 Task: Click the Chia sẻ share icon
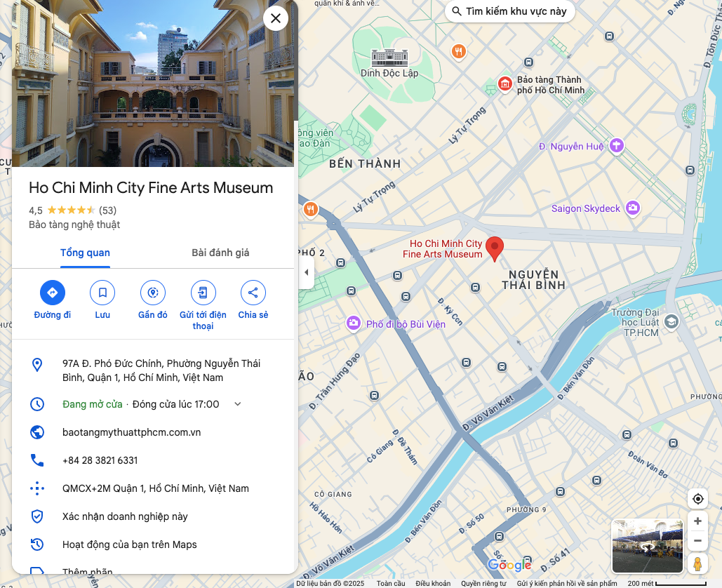click(x=253, y=293)
